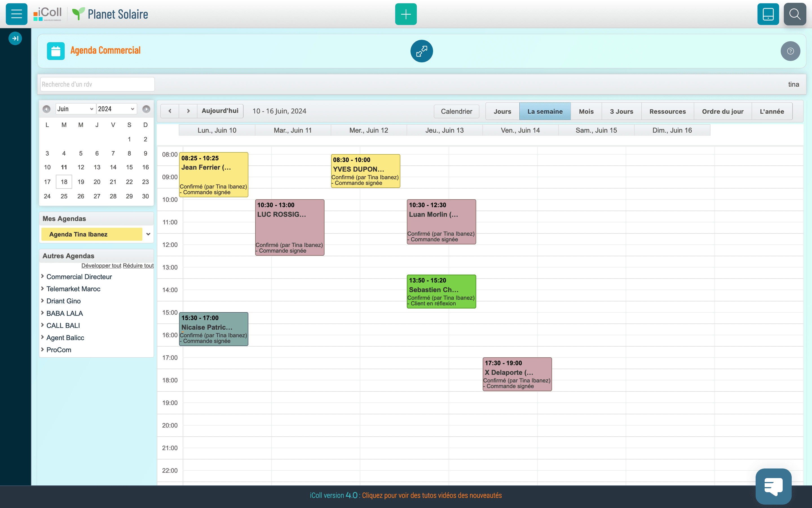Click the iColl logo
The height and width of the screenshot is (508, 812).
(47, 14)
